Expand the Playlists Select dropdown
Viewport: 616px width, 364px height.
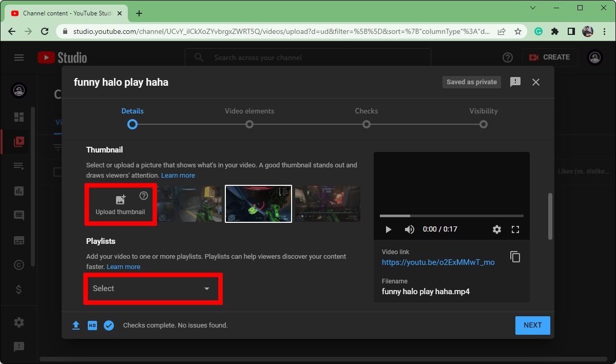pyautogui.click(x=152, y=289)
